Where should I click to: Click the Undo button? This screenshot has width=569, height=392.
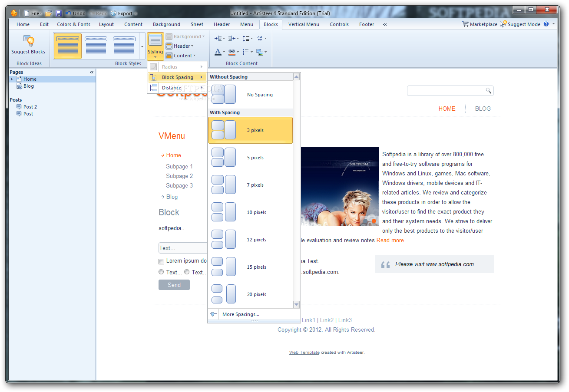coord(75,13)
